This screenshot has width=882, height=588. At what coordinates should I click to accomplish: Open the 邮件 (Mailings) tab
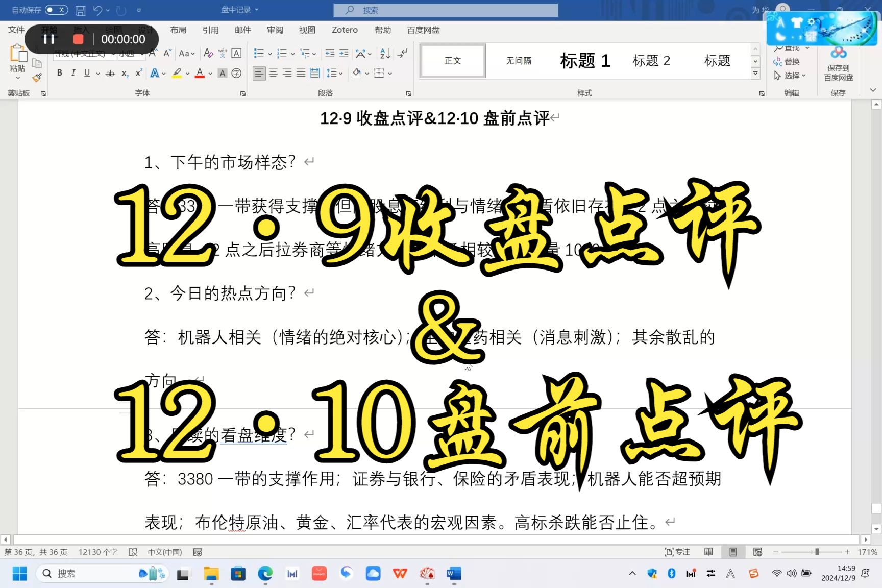point(243,30)
